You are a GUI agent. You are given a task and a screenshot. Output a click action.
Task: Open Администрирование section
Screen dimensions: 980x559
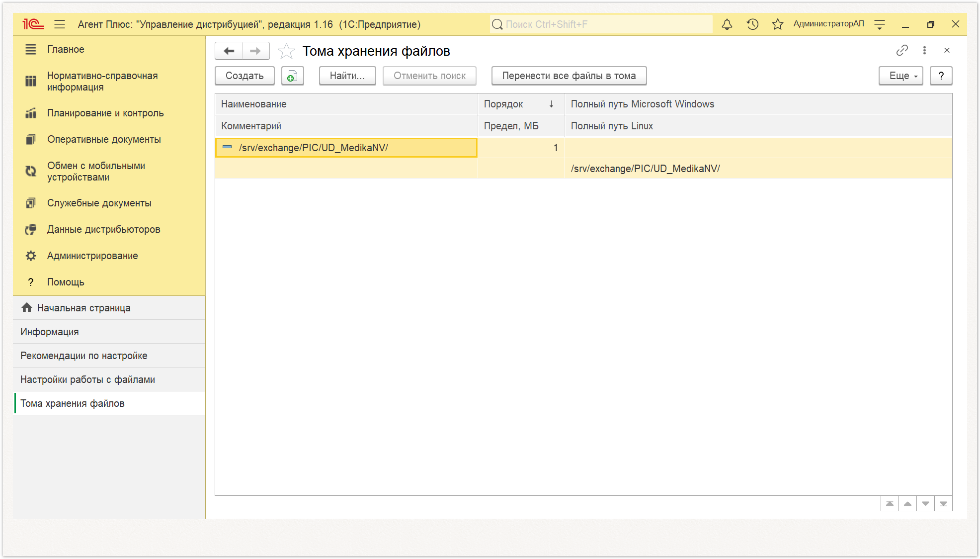pyautogui.click(x=109, y=256)
